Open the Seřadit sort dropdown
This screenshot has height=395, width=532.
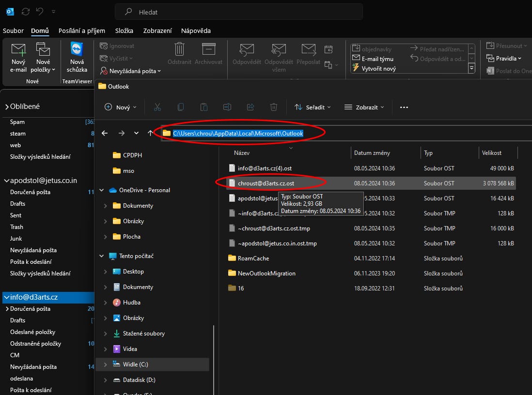[x=313, y=107]
